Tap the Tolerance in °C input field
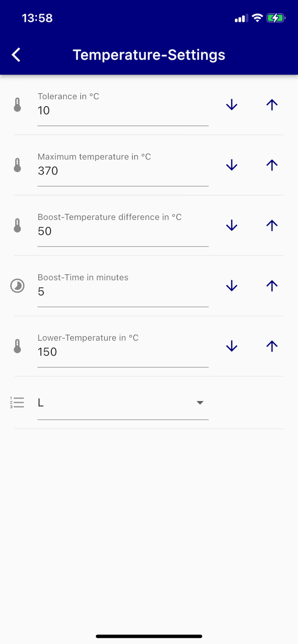Screen dimensions: 298x644 point(123,110)
